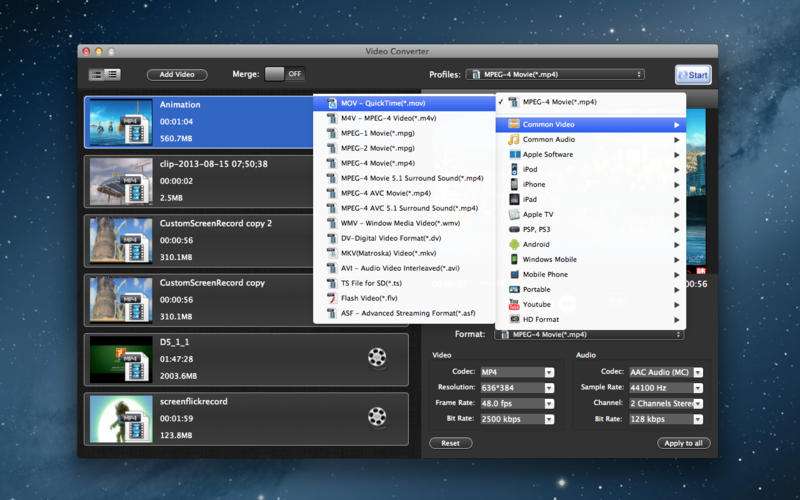Click the Flash Video flv icon
This screenshot has width=800, height=500.
[x=332, y=298]
